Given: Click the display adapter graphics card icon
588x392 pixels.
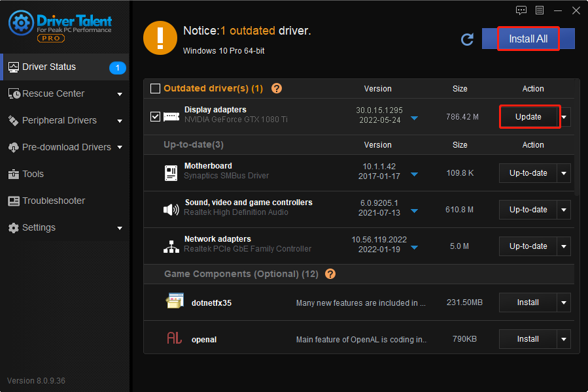Looking at the screenshot, I should pos(171,116).
